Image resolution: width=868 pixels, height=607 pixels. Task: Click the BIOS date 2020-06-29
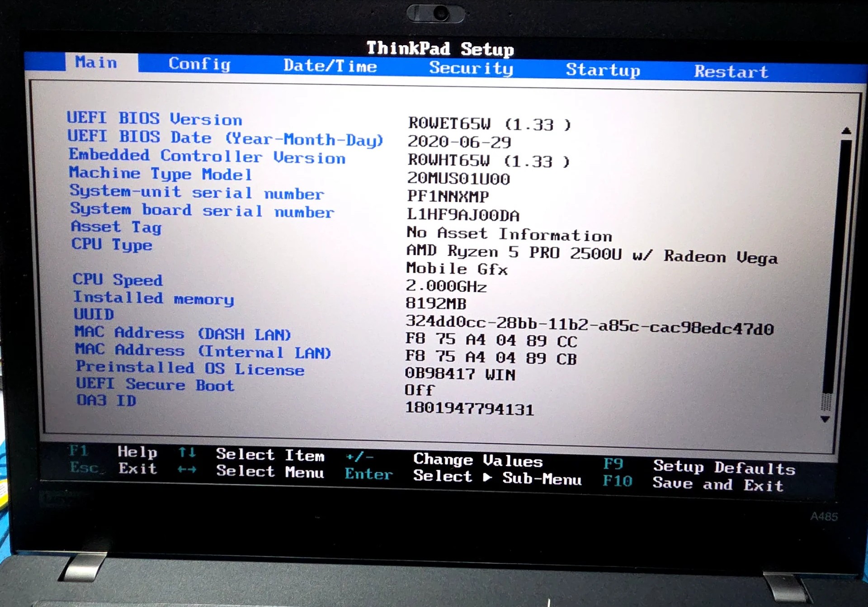tap(459, 142)
